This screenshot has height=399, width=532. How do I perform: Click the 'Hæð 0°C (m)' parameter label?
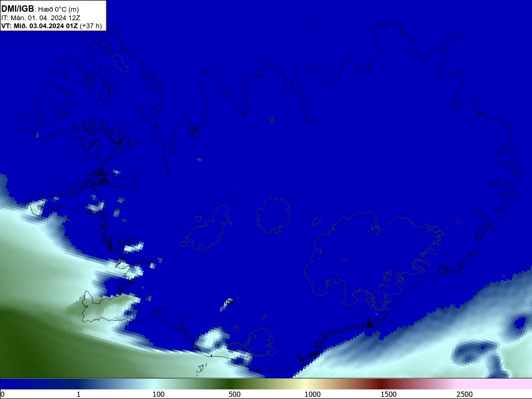click(x=59, y=10)
